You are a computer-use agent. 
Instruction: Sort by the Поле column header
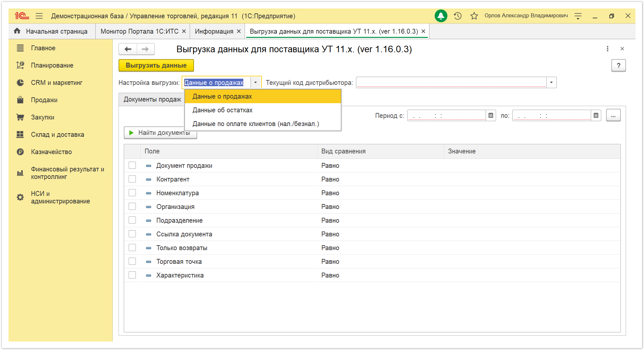tap(229, 151)
